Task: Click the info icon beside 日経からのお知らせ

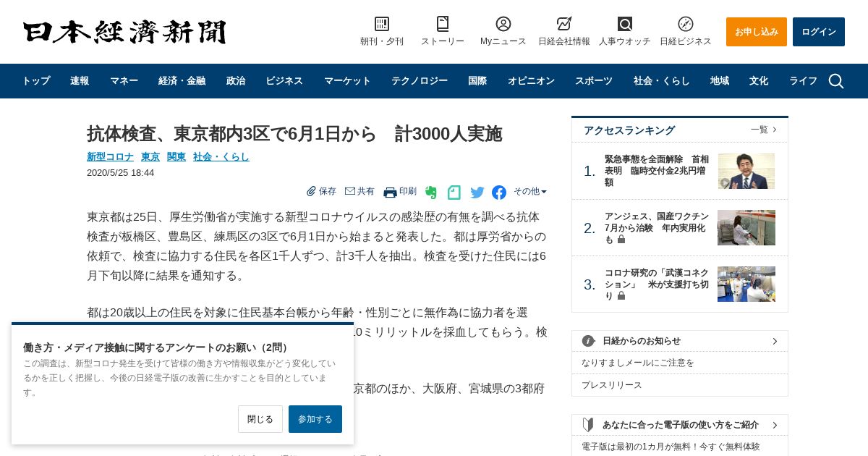Action: pyautogui.click(x=589, y=341)
